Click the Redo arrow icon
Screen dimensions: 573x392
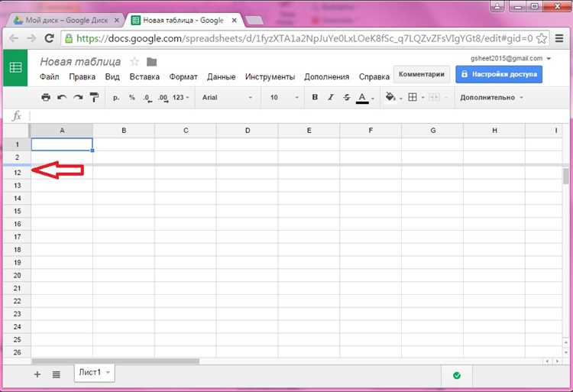tap(78, 97)
